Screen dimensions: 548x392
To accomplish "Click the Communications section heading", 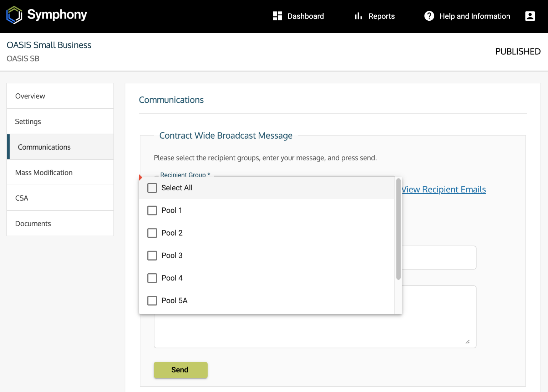I will [171, 100].
